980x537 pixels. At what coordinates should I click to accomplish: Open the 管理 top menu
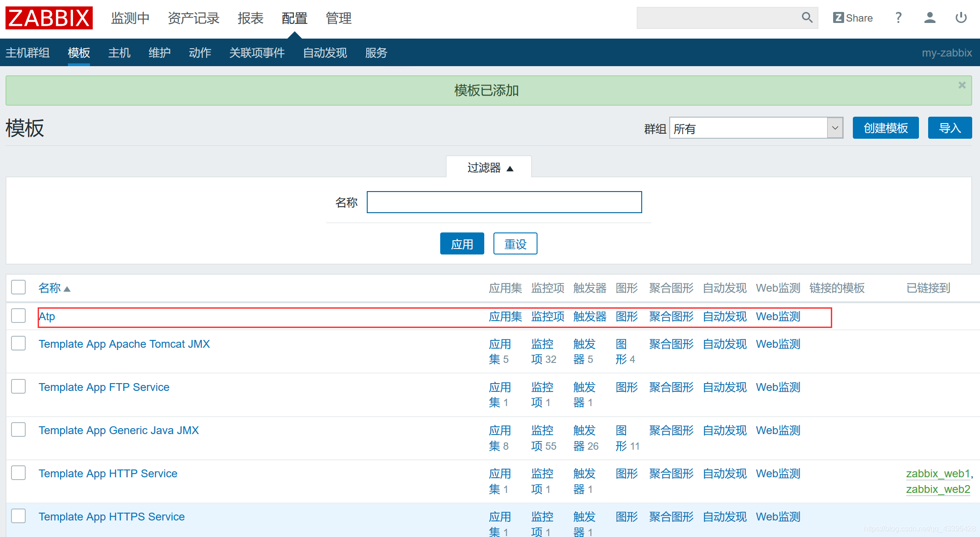click(x=339, y=18)
